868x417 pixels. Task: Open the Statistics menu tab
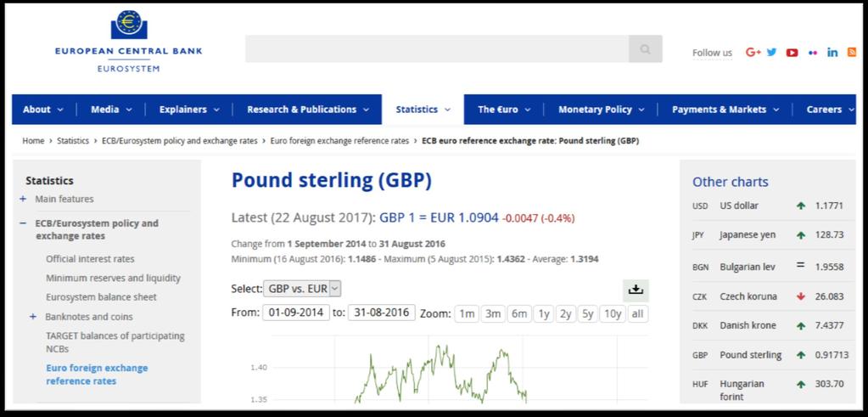pos(423,109)
